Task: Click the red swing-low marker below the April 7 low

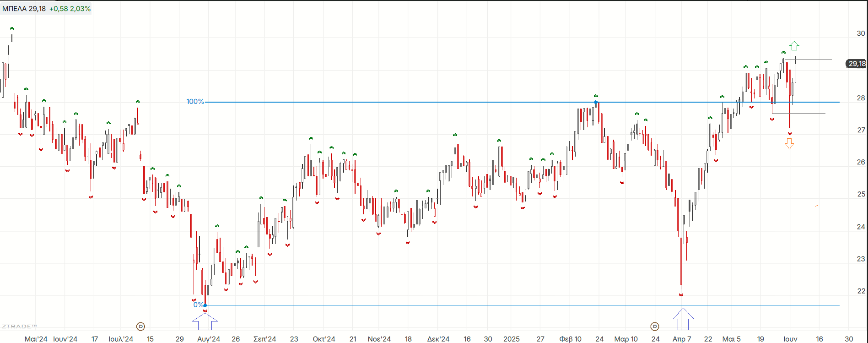Action: pyautogui.click(x=681, y=294)
